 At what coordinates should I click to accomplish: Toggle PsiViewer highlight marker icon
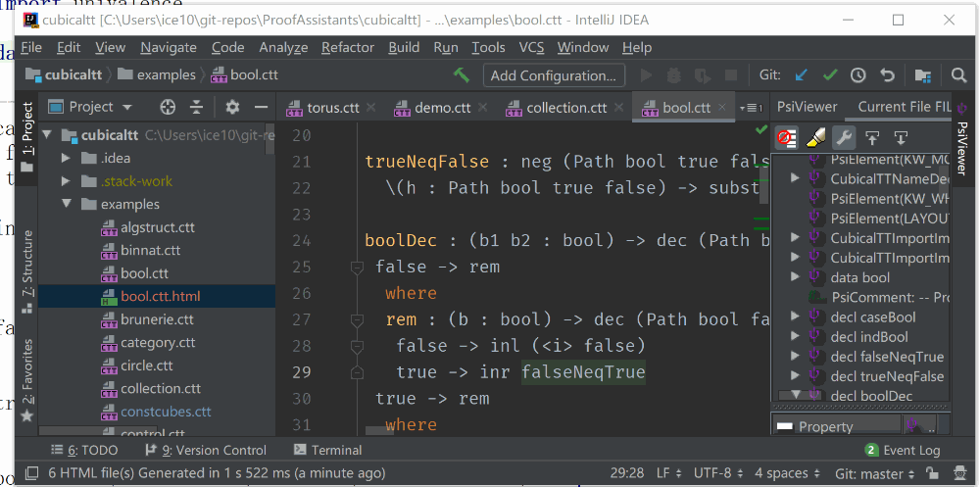click(815, 137)
